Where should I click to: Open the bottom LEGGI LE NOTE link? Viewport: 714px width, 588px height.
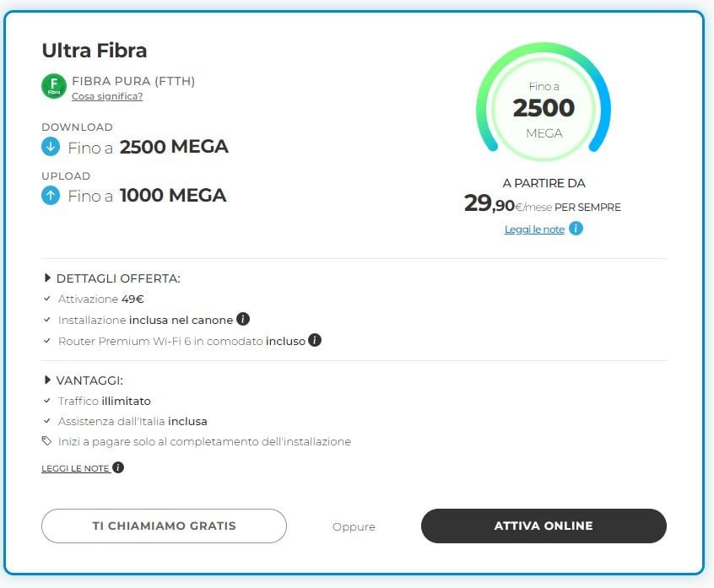(75, 468)
